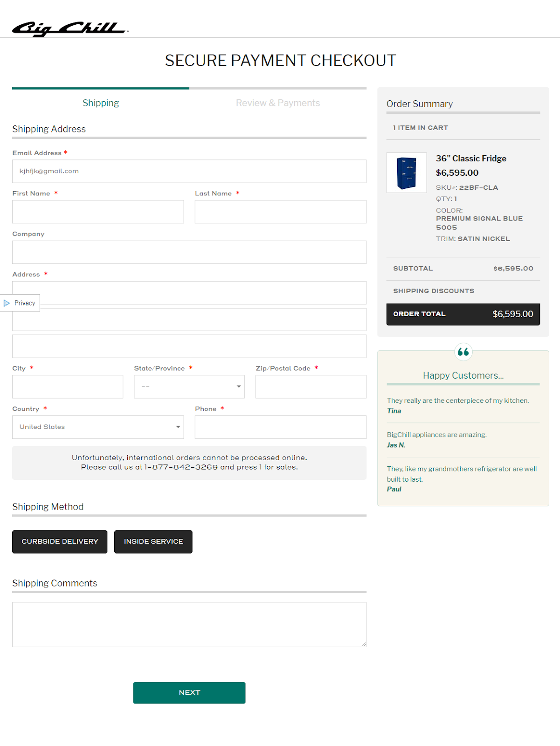Viewport: 560px width, 746px height.
Task: Focus the First Name field
Action: 98,212
